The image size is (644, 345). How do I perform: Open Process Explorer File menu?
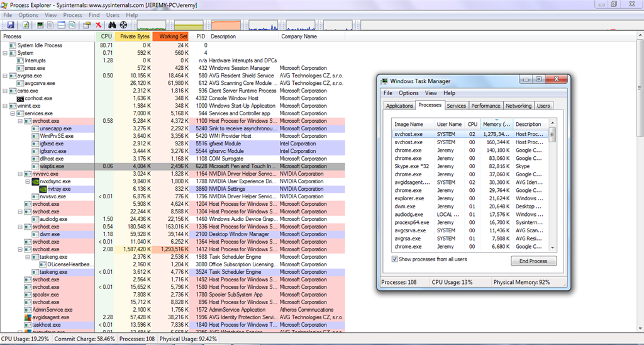coord(8,15)
